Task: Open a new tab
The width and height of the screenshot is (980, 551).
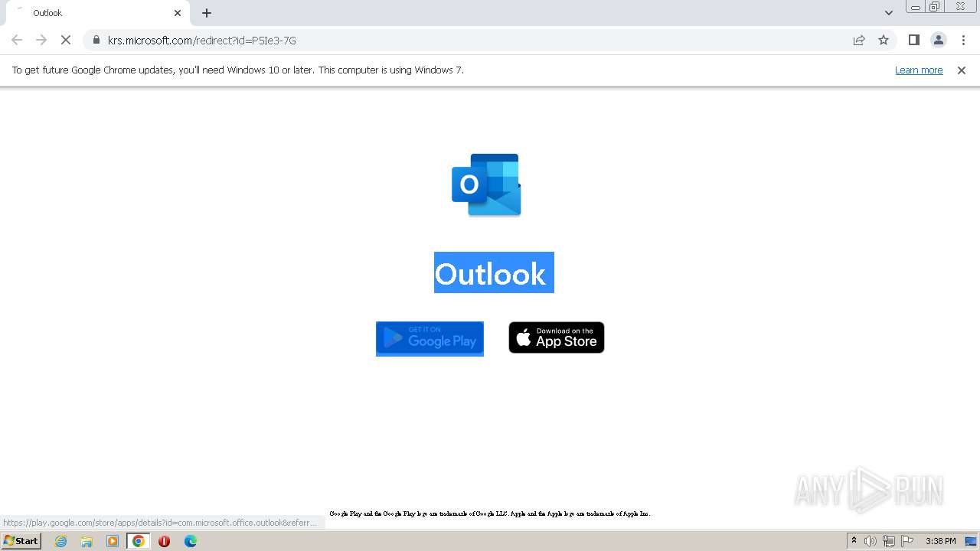Action: (207, 13)
